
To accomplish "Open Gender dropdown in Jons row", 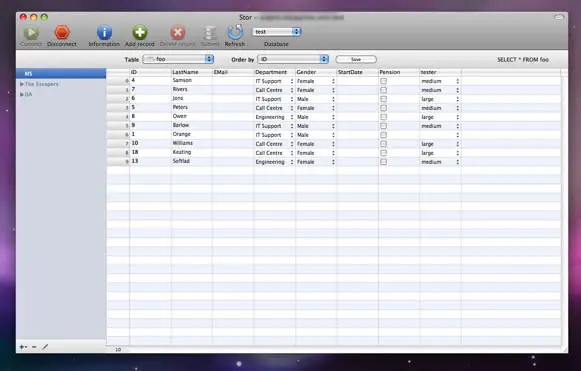I will click(316, 99).
